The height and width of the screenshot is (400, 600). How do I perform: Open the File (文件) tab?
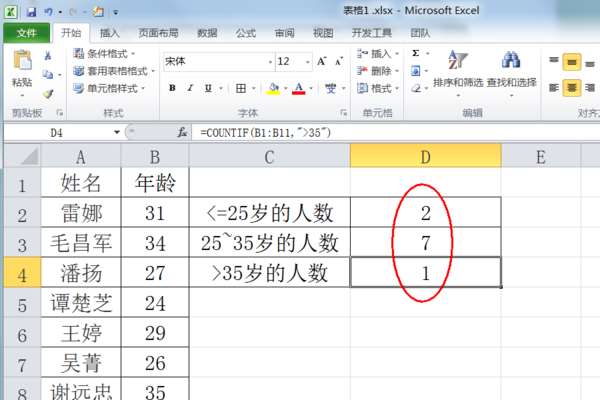[x=26, y=33]
